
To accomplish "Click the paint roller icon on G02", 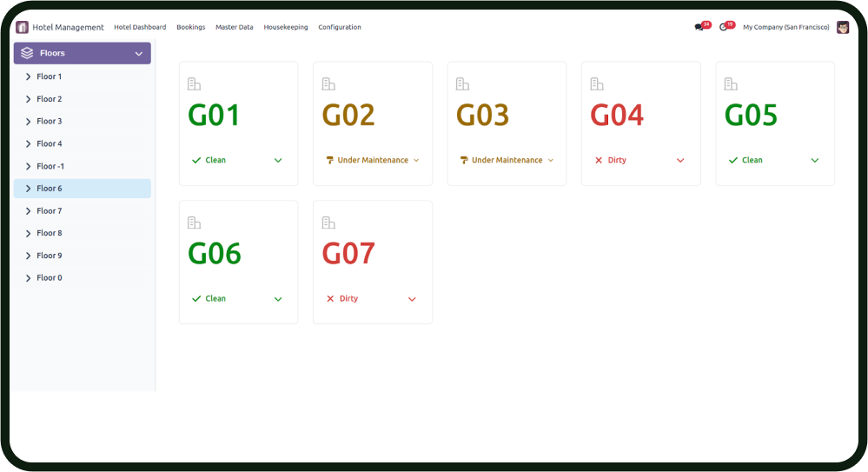I will click(x=330, y=160).
